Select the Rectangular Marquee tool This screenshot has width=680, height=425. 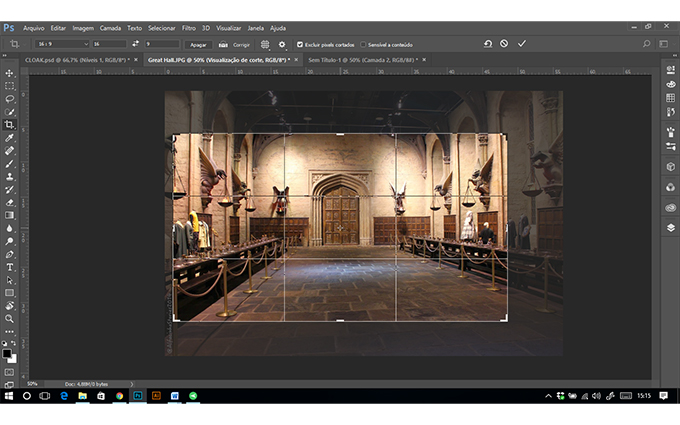coord(9,86)
